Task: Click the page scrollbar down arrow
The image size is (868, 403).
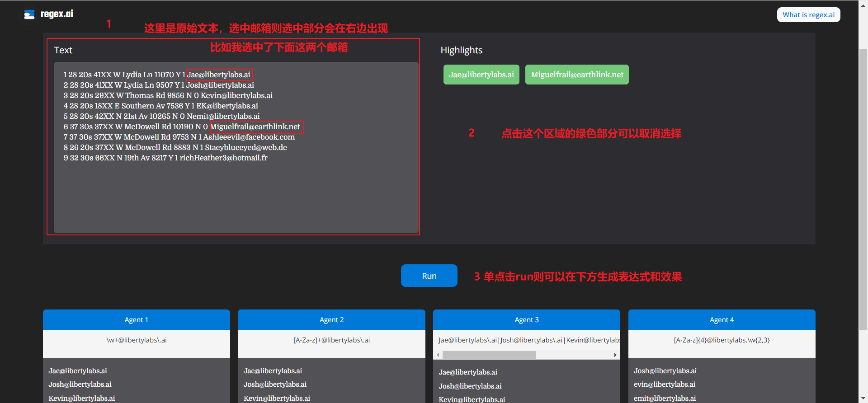Action: [863, 399]
